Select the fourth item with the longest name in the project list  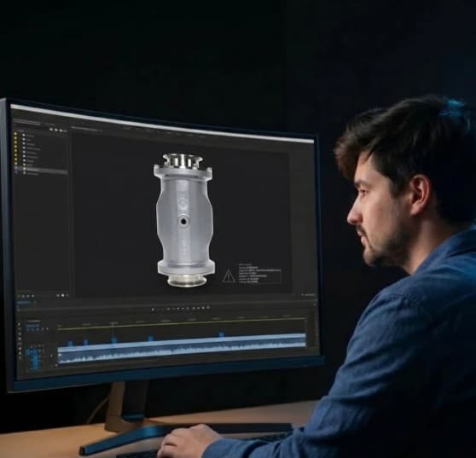point(33,148)
